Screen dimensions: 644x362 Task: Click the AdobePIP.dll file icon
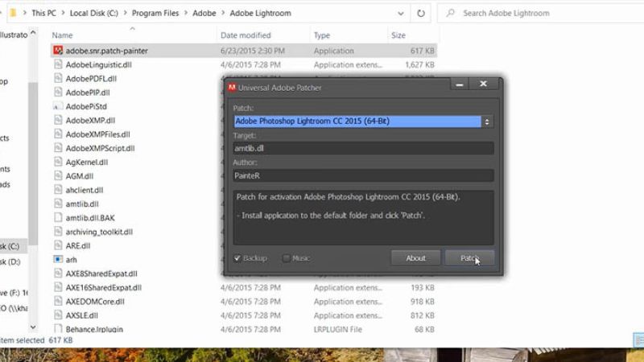[x=58, y=93]
